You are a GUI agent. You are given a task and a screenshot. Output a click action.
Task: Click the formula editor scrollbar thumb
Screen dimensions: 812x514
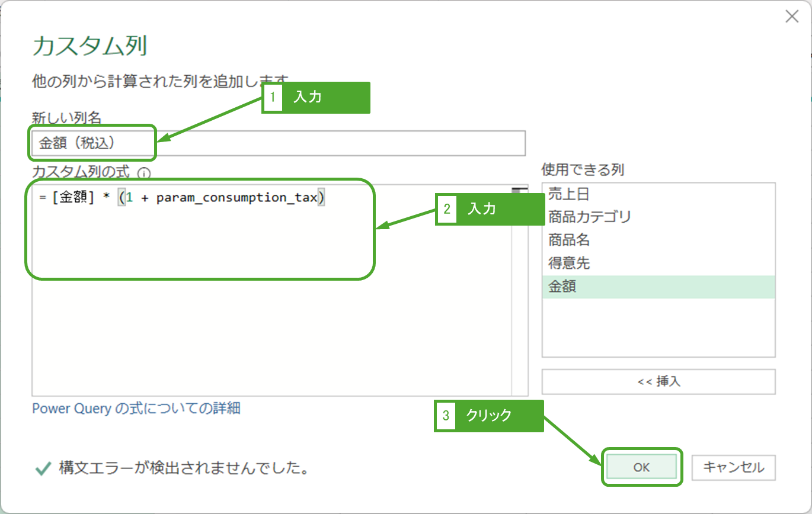click(x=519, y=191)
